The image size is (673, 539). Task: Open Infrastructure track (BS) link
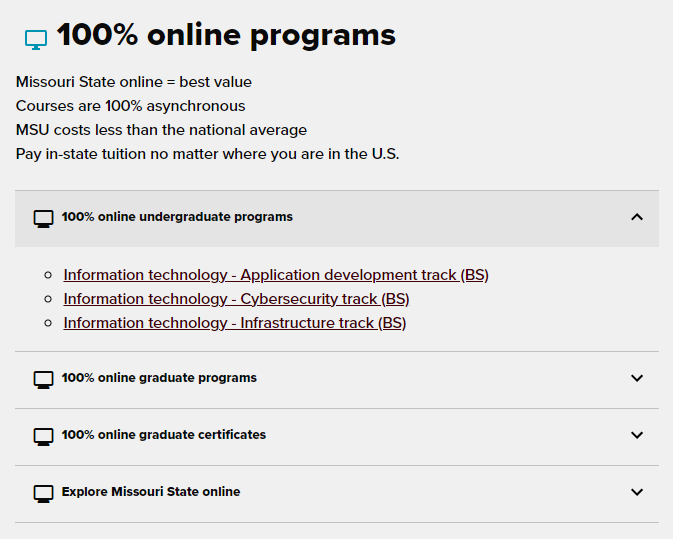235,323
